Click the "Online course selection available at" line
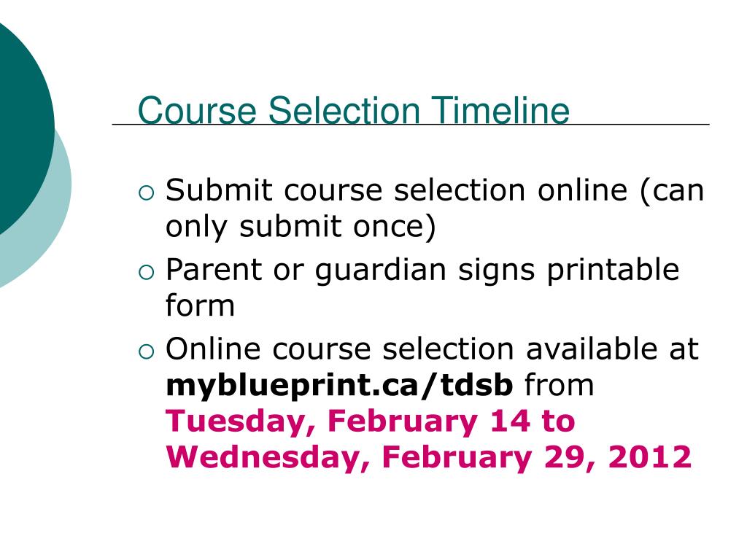The image size is (747, 560). 432,350
